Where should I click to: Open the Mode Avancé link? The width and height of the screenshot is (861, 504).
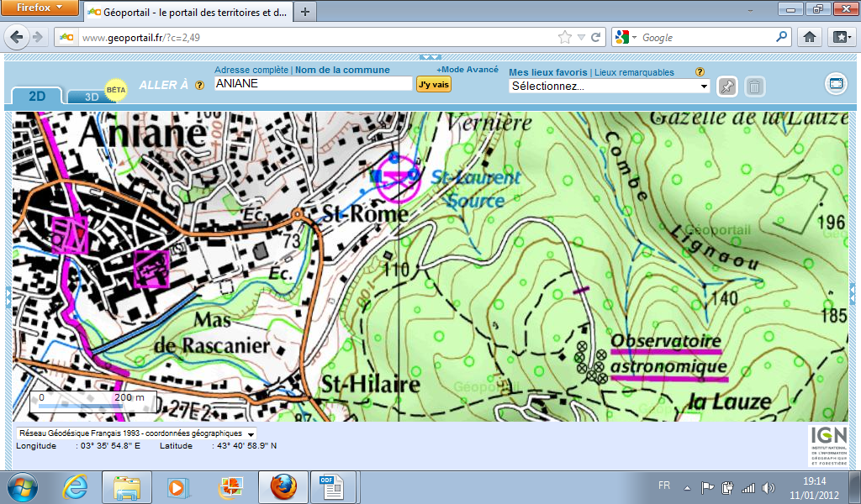click(467, 70)
